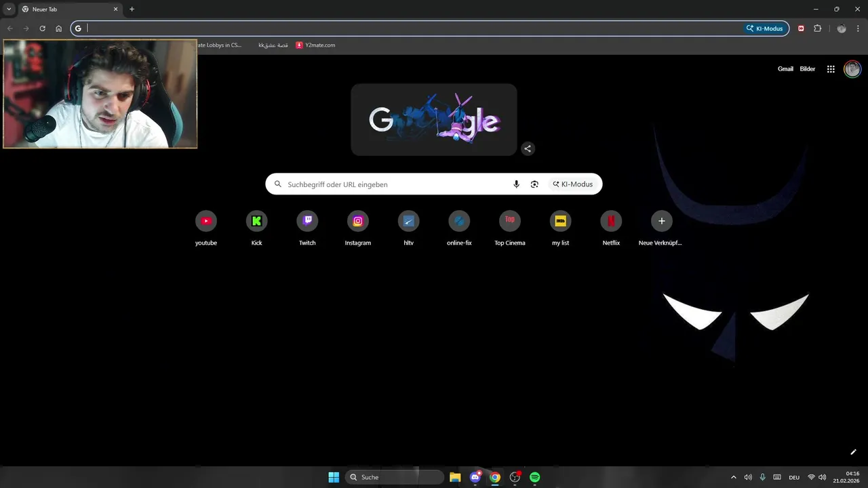Screen dimensions: 868x488
Task: Open the Windows Start menu
Action: (x=334, y=477)
